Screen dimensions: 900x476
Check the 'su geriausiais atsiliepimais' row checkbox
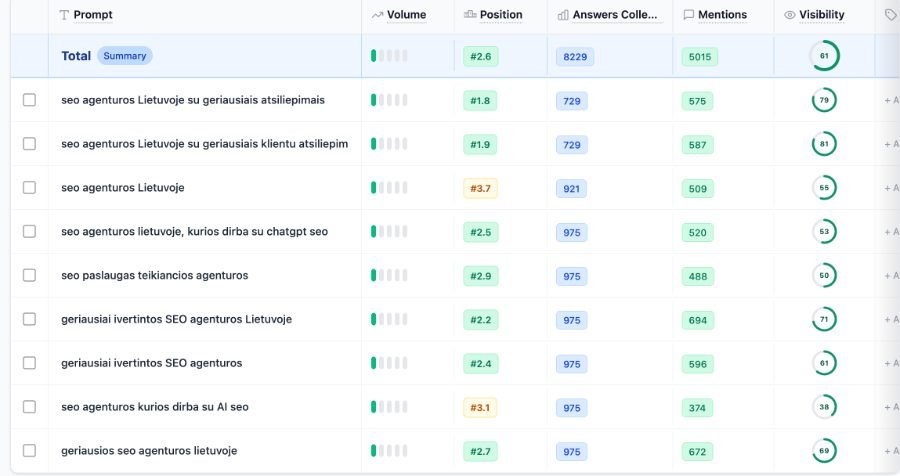coord(29,100)
